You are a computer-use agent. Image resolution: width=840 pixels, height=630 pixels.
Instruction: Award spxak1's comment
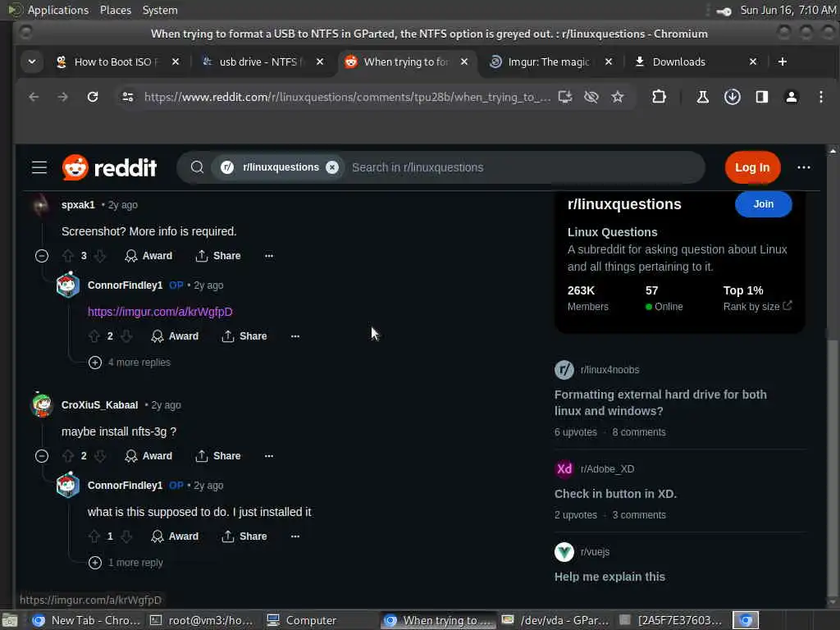pyautogui.click(x=149, y=256)
